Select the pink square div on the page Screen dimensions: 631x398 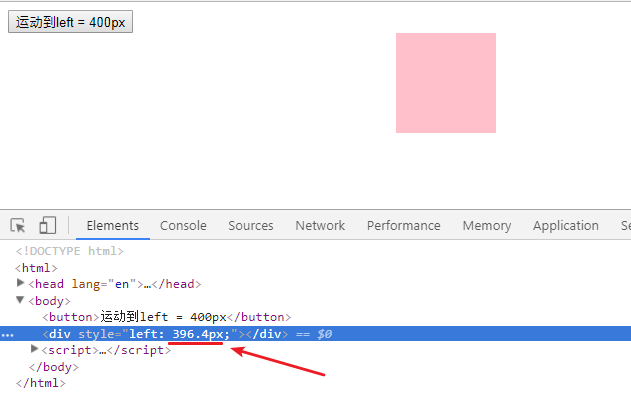[446, 83]
